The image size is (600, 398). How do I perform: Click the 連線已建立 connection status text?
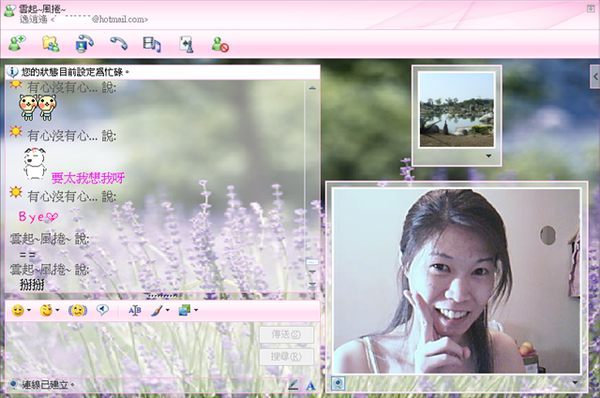(x=47, y=385)
